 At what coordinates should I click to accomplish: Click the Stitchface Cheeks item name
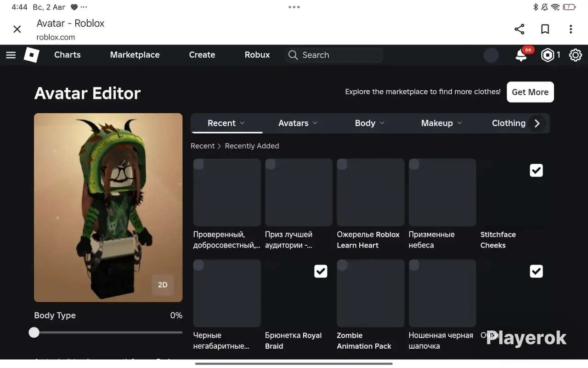click(498, 240)
